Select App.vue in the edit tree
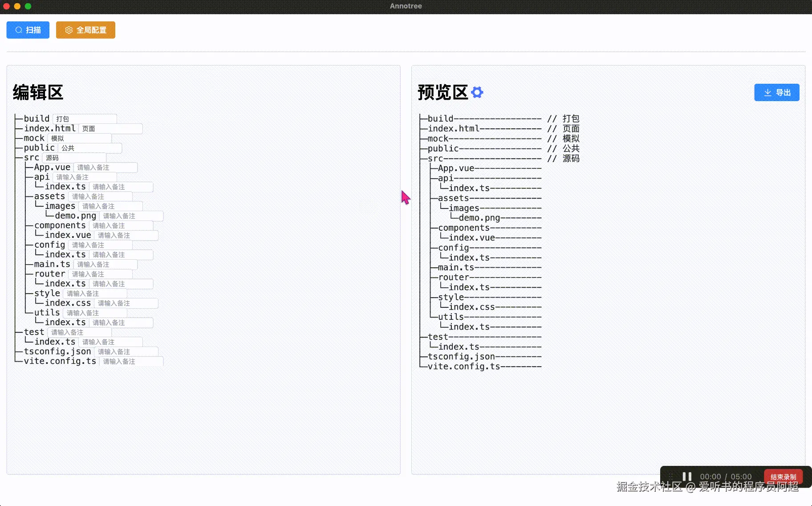812x506 pixels. tap(52, 167)
